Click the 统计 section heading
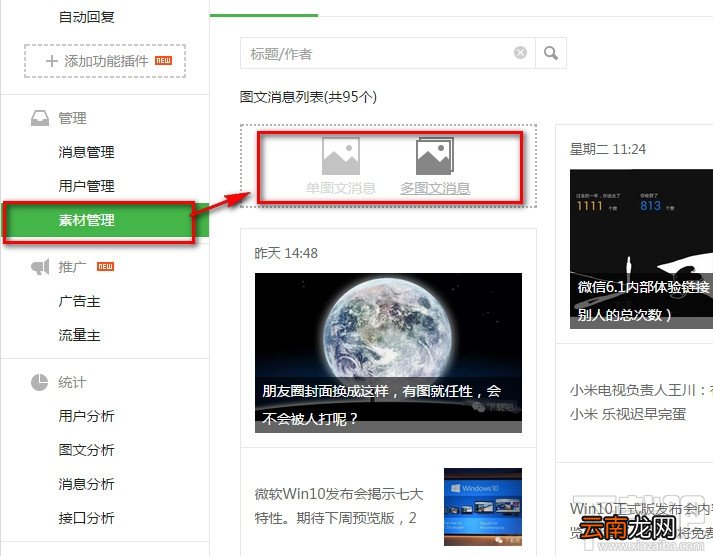The width and height of the screenshot is (713, 556). 72,382
